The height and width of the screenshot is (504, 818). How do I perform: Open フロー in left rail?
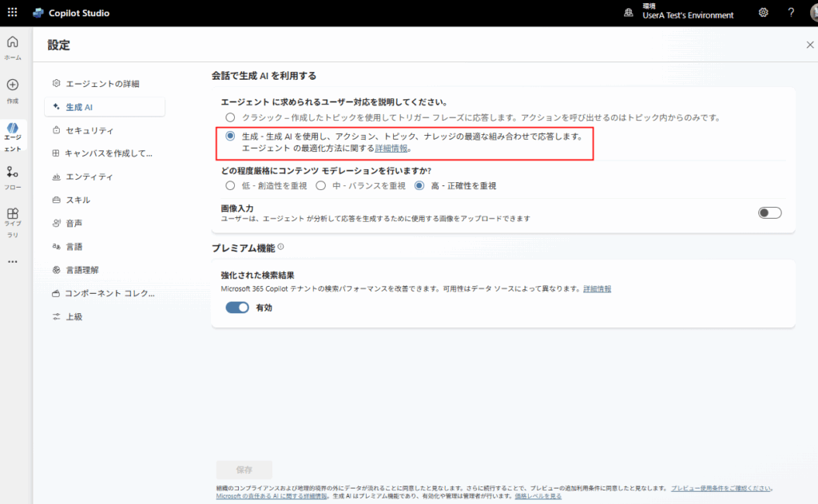pos(13,178)
